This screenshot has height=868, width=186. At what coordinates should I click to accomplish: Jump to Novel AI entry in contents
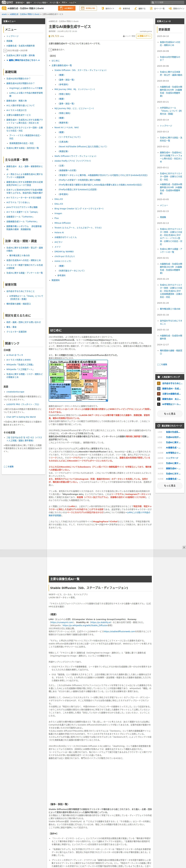[66, 127]
